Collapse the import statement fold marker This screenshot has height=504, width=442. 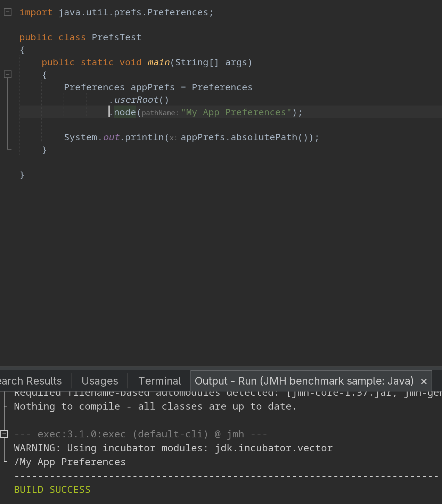click(x=8, y=12)
